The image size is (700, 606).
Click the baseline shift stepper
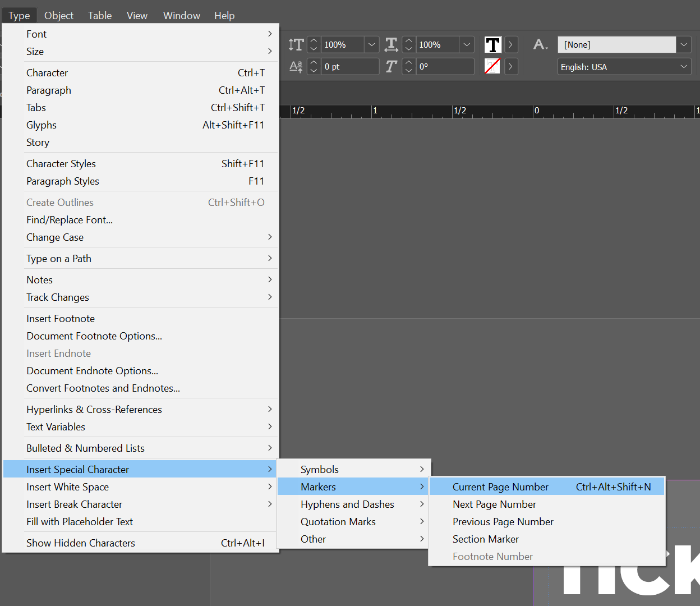[x=314, y=66]
